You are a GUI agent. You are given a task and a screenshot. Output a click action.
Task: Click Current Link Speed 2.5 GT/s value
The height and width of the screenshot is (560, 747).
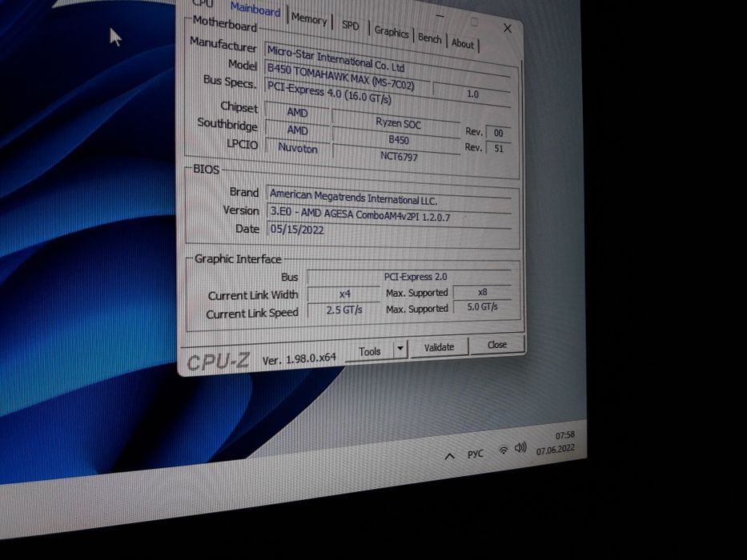click(344, 310)
